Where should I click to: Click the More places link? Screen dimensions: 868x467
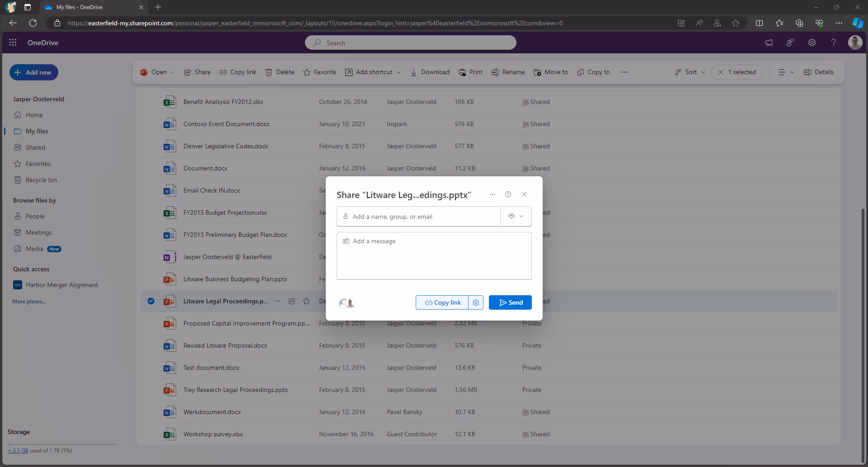[x=29, y=302]
